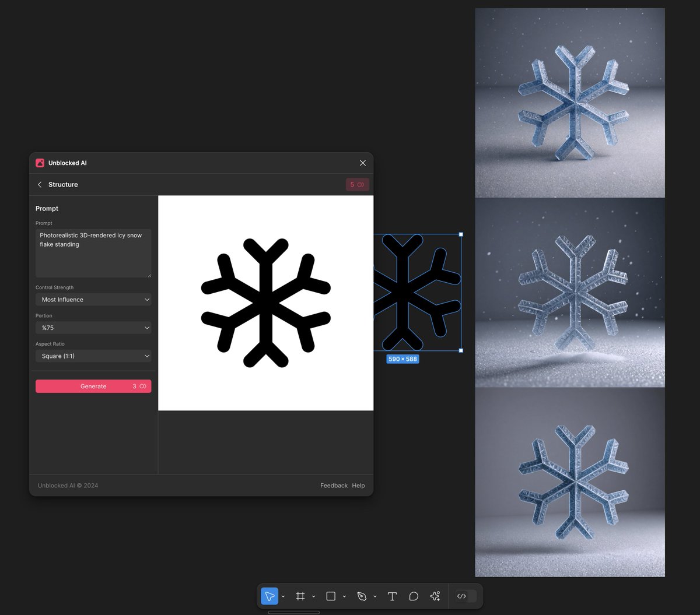Viewport: 700px width, 615px height.
Task: Expand Pen tool options arrow
Action: point(374,597)
